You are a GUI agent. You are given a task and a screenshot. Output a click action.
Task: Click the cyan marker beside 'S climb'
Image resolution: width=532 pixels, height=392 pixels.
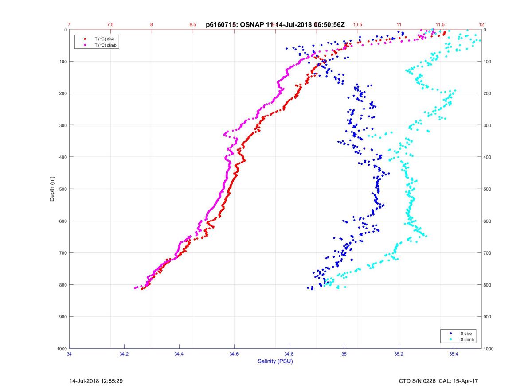click(x=451, y=339)
